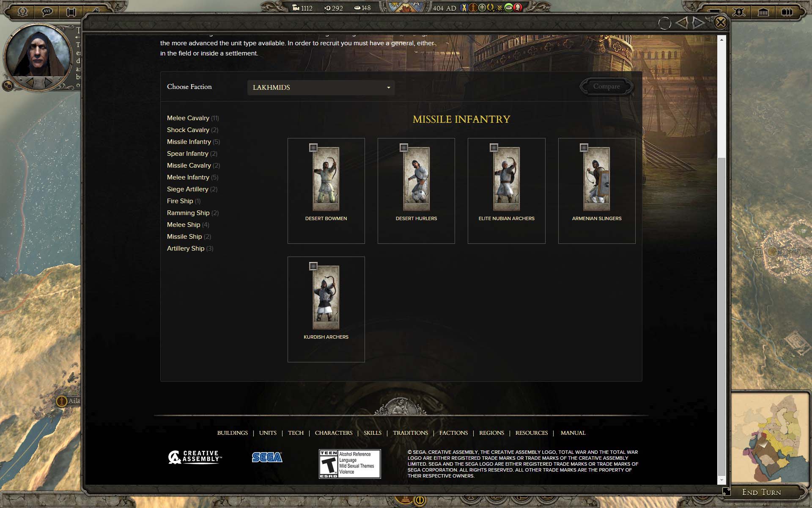Select Fire Ship category
The width and height of the screenshot is (812, 508).
pos(184,201)
